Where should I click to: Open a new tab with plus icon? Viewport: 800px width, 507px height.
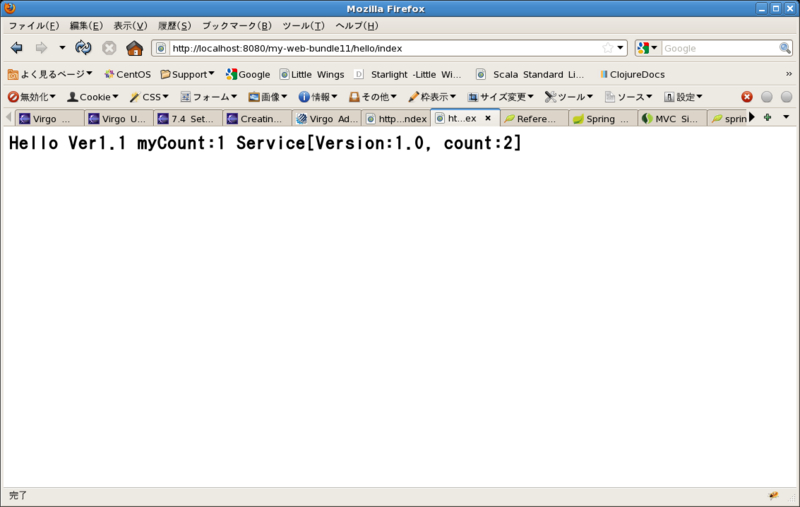pyautogui.click(x=767, y=118)
